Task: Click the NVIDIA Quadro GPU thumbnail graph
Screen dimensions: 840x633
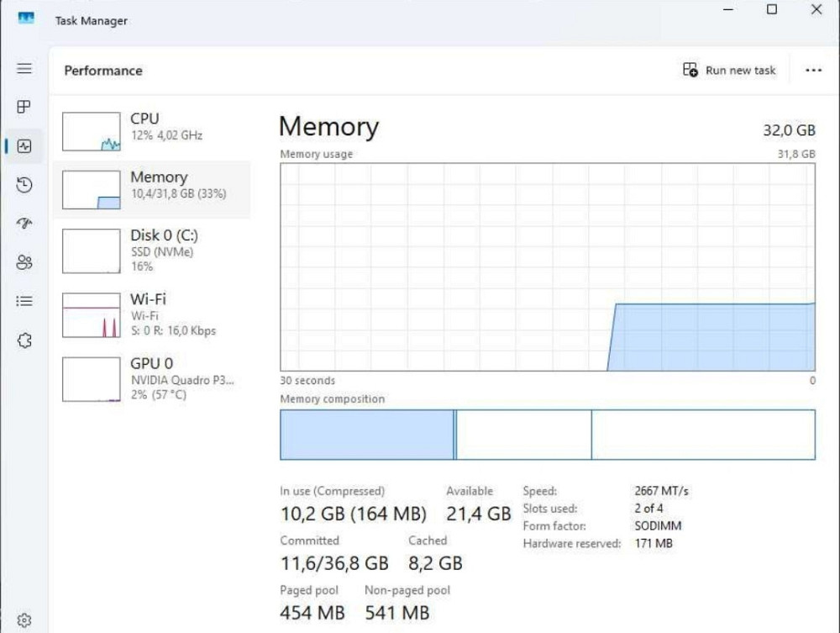Action: pos(90,378)
